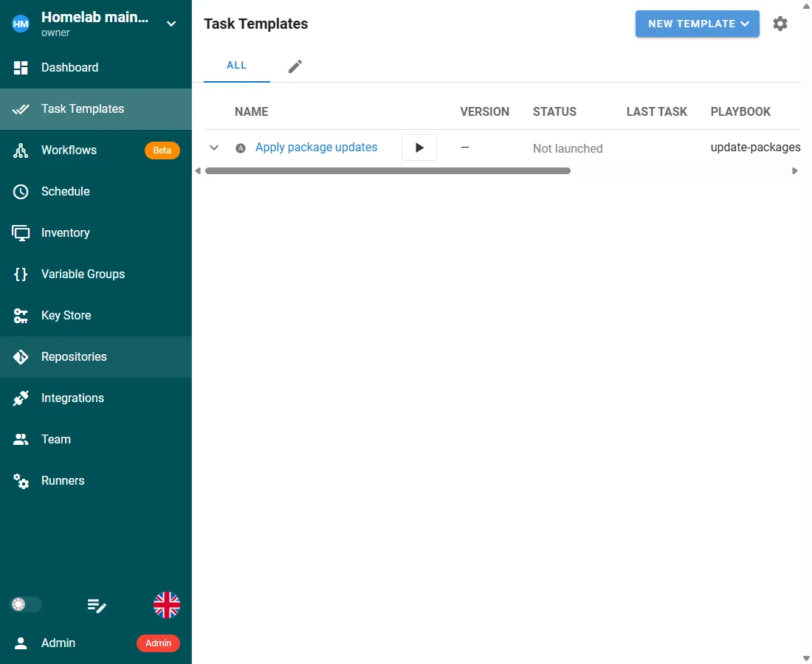Click the Key Store keys icon

[21, 316]
